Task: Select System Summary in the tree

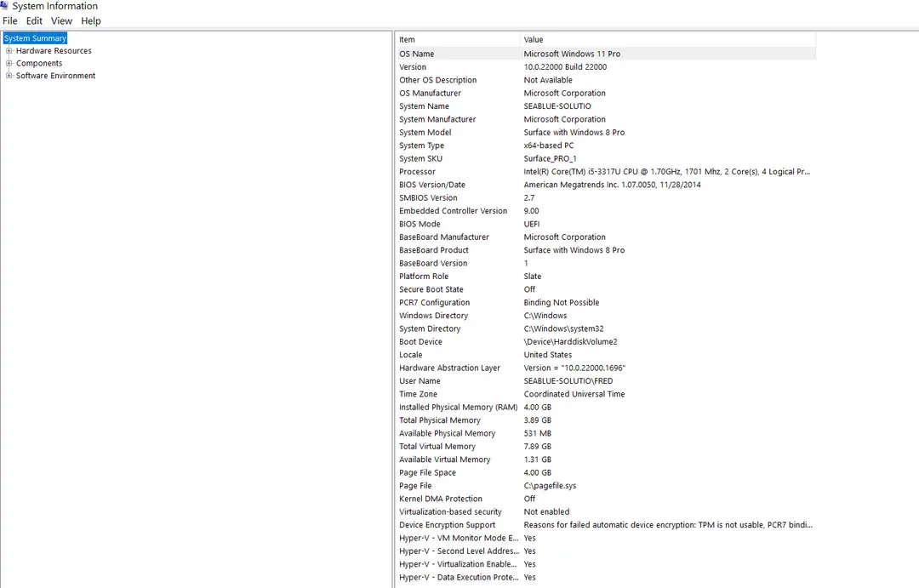Action: pos(35,38)
